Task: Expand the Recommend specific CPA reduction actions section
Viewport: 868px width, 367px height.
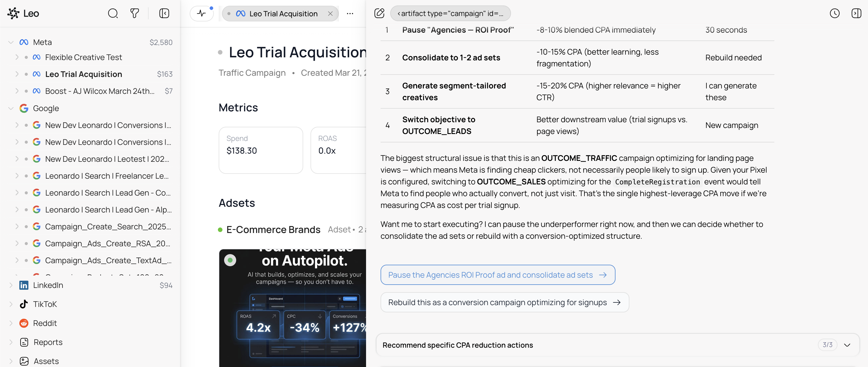Action: (x=848, y=345)
